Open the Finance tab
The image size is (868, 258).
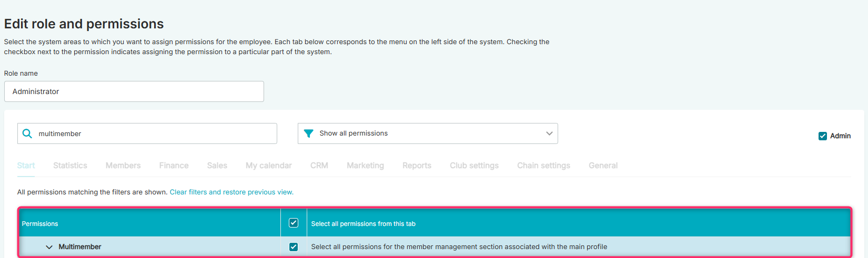[174, 166]
